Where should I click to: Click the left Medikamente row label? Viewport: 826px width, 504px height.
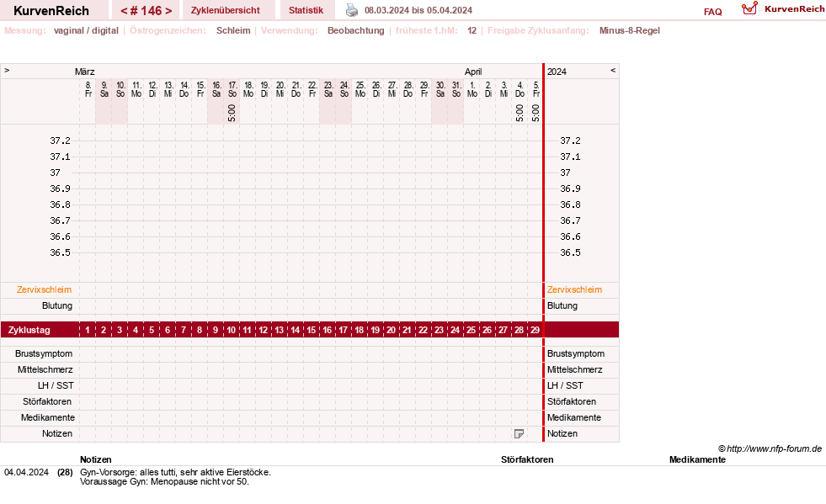coord(47,417)
